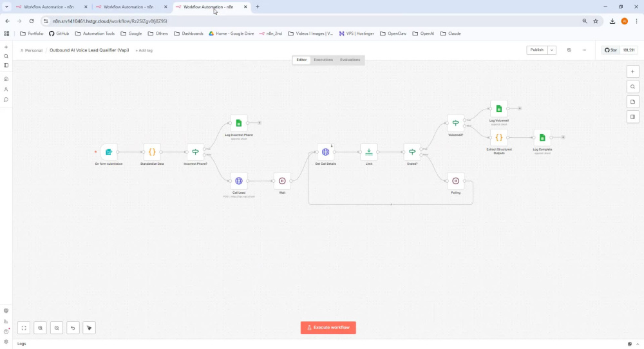Expand the Logs panel chevron

pos(638,344)
